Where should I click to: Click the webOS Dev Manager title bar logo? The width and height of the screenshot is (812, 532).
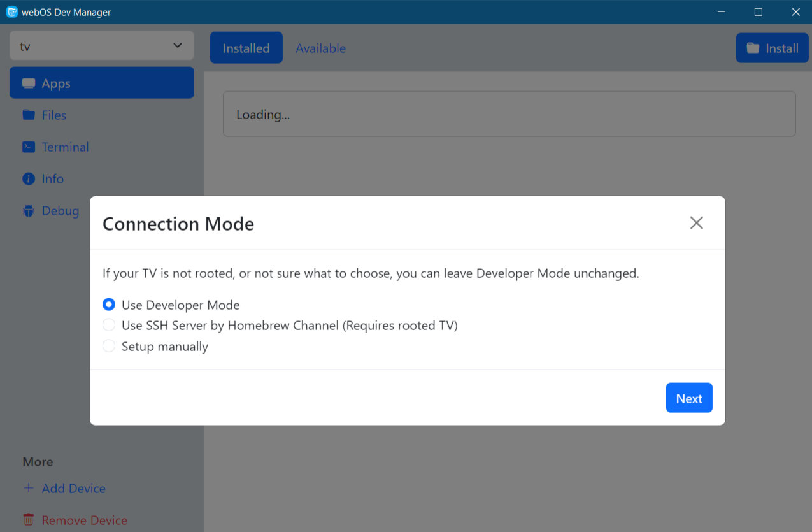coord(11,12)
